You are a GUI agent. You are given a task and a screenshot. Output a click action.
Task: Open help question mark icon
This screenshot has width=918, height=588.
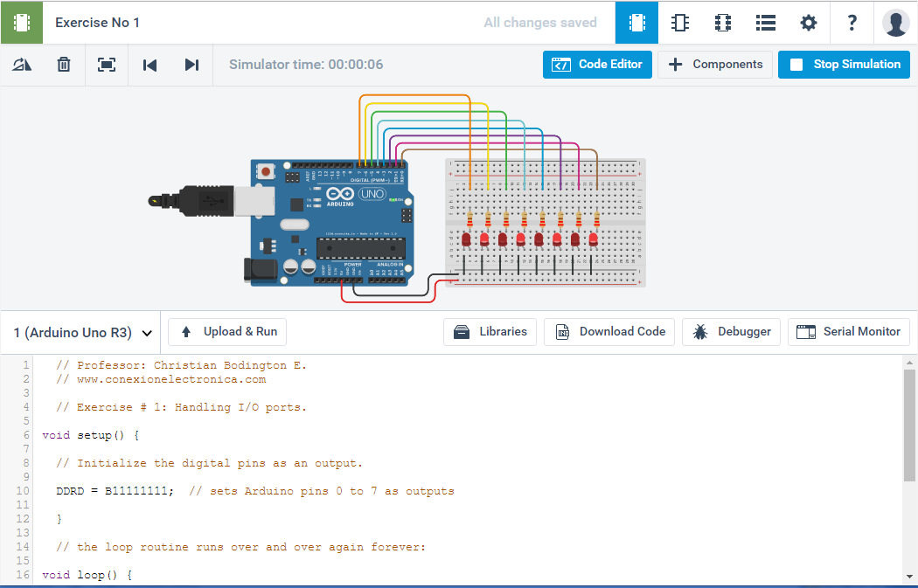[x=852, y=23]
